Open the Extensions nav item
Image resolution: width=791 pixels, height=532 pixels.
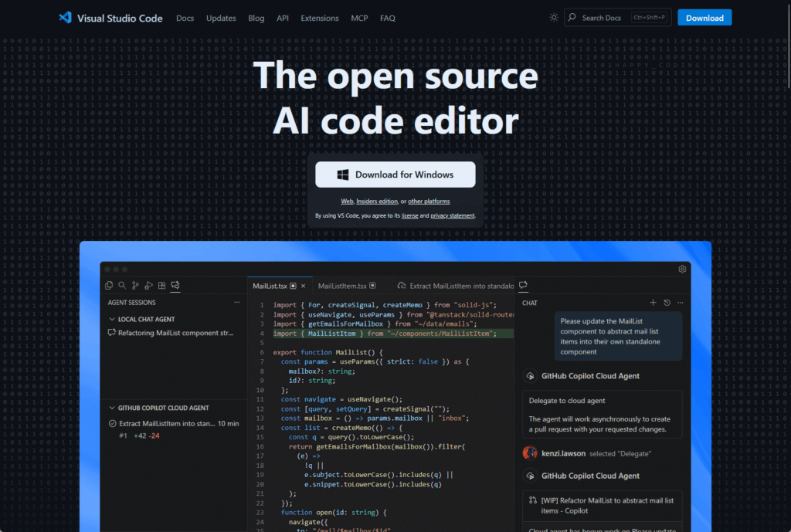[x=320, y=19]
